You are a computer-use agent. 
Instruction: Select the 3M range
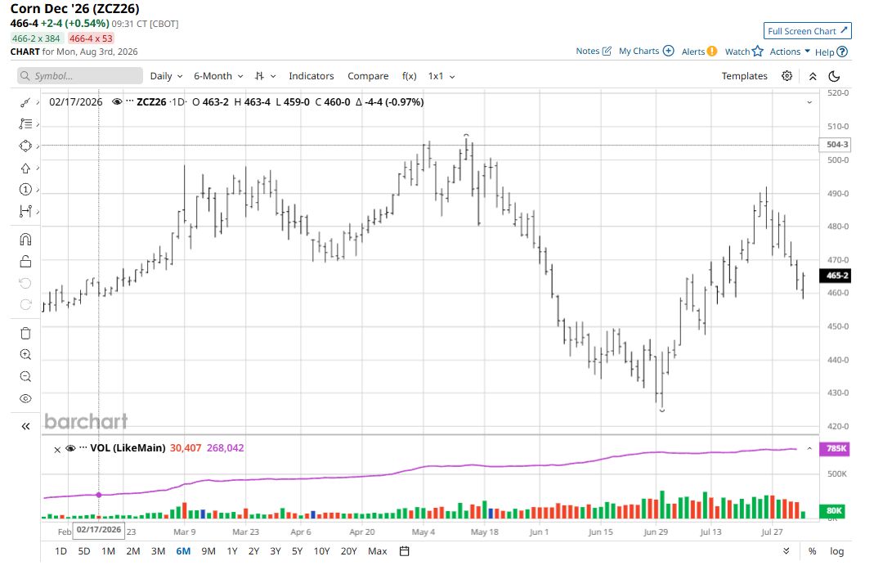[159, 551]
